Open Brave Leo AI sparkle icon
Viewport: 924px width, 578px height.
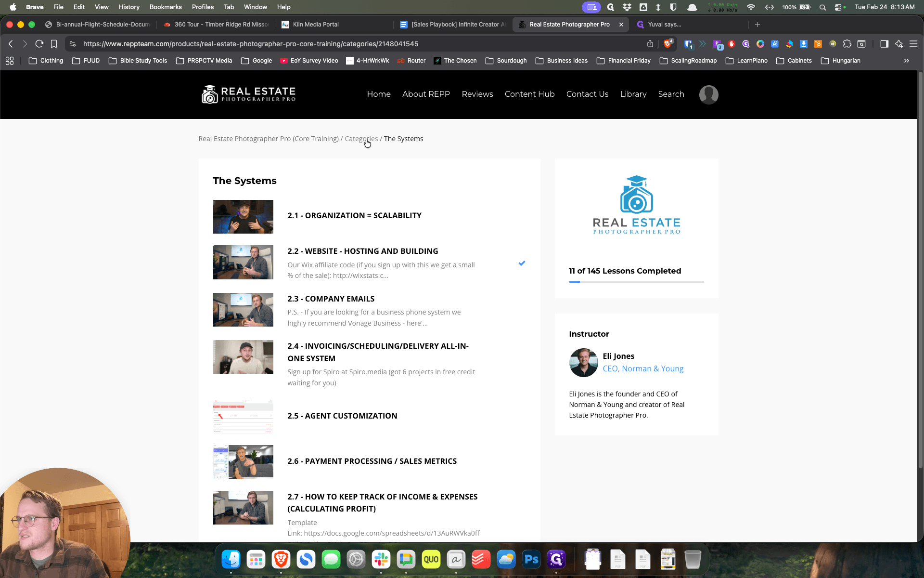tap(898, 44)
